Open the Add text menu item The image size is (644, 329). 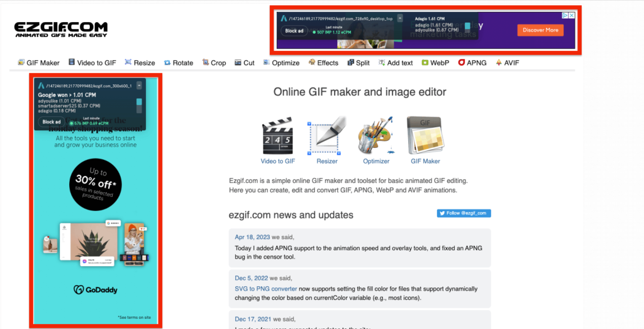(x=396, y=63)
